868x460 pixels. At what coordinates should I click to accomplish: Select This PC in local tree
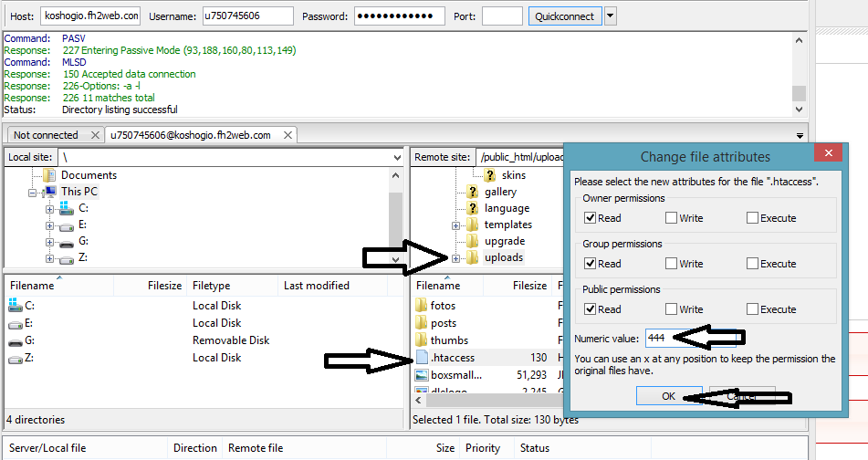click(x=79, y=192)
